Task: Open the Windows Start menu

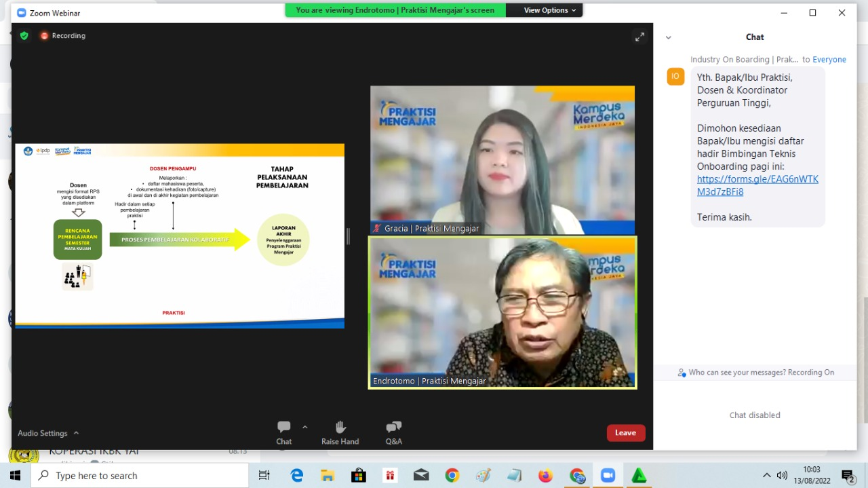Action: click(15, 475)
